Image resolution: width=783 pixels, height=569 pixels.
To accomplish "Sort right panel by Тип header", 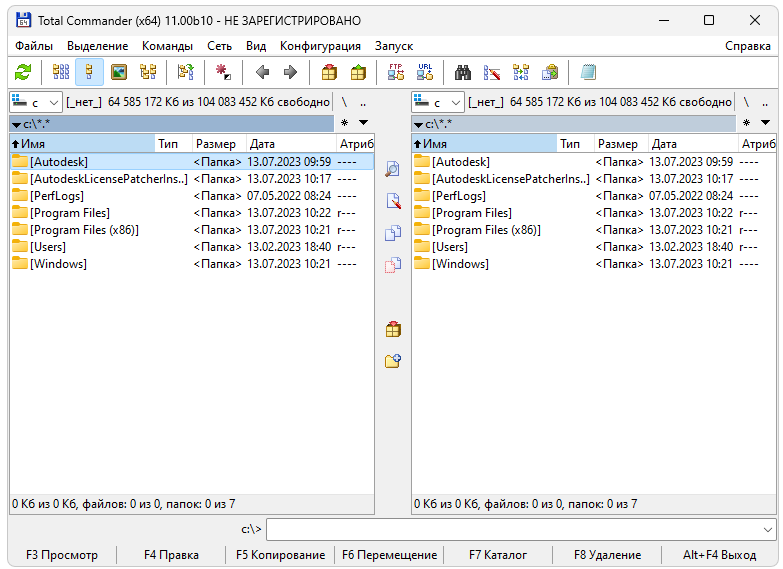I will [x=575, y=144].
